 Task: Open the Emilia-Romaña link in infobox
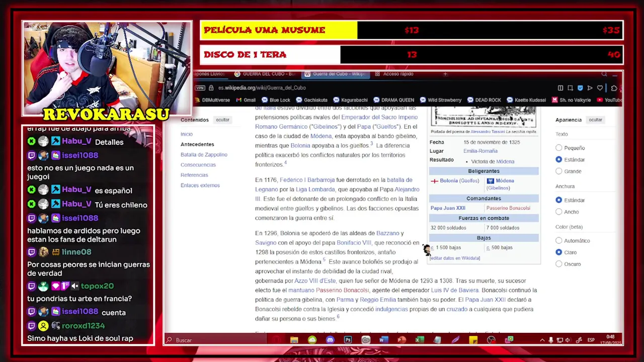(x=480, y=151)
